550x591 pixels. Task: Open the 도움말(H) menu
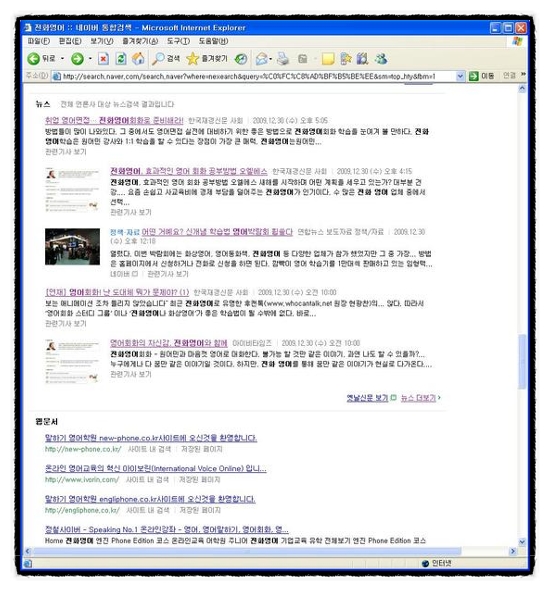pos(213,41)
